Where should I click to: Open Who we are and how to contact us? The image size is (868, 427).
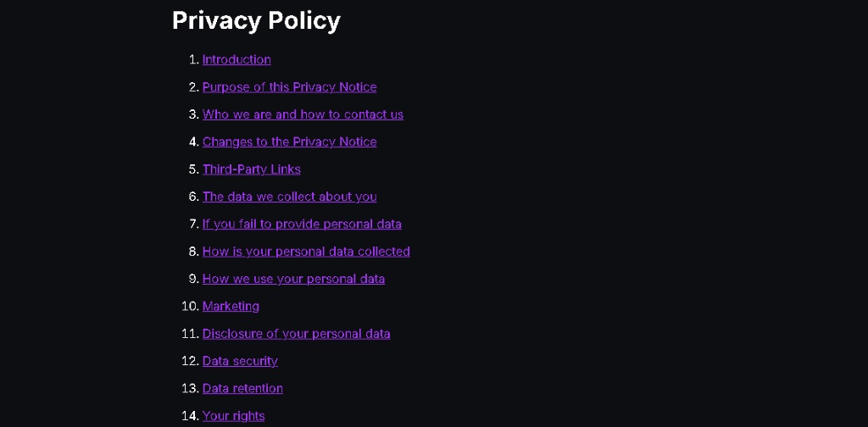[x=303, y=114]
